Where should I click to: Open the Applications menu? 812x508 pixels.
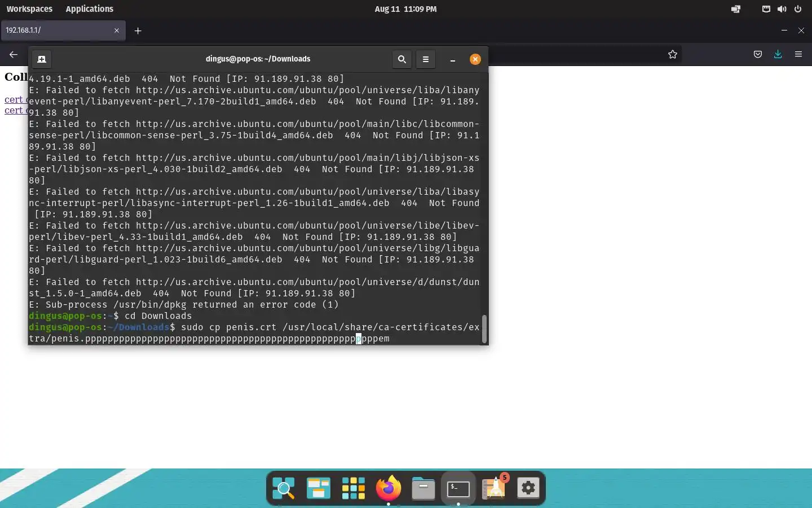(89, 9)
